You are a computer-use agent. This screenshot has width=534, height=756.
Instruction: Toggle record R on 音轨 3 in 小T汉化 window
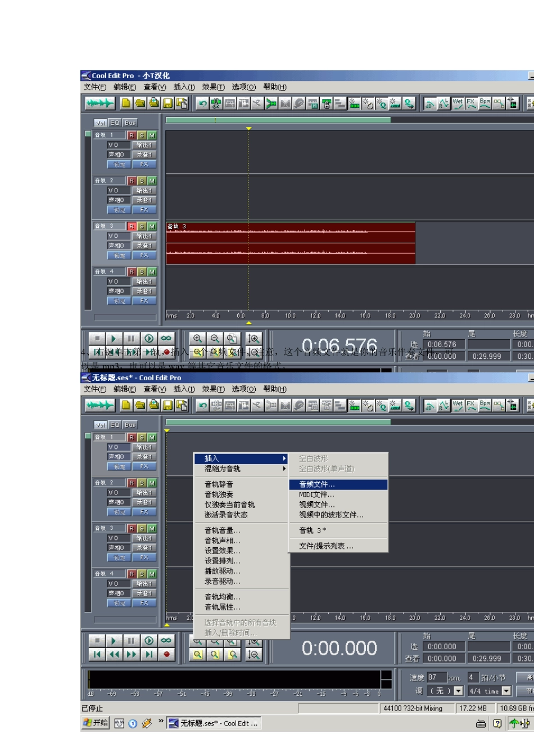click(x=132, y=226)
